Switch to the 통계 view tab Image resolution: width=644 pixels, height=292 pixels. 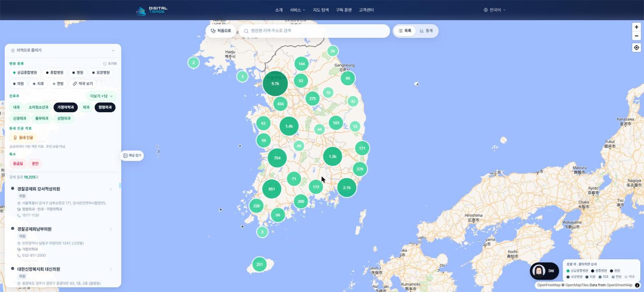(x=426, y=31)
